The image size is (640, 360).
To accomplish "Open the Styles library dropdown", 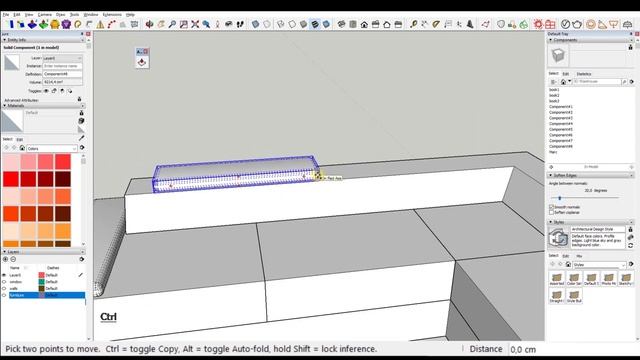I will (599, 265).
